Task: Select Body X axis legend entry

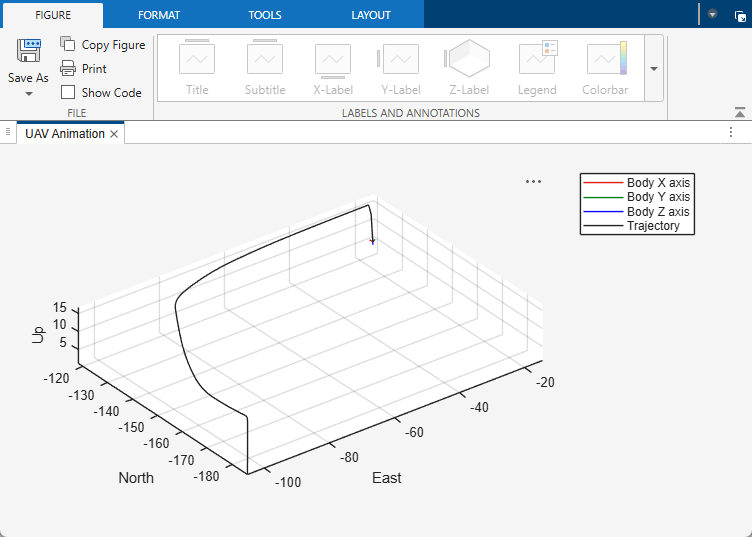Action: point(636,183)
